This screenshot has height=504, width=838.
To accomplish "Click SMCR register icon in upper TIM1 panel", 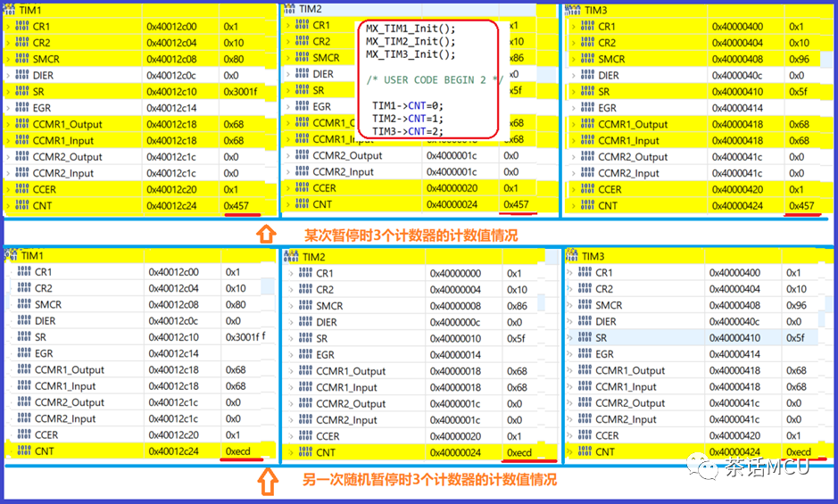I will point(22,58).
